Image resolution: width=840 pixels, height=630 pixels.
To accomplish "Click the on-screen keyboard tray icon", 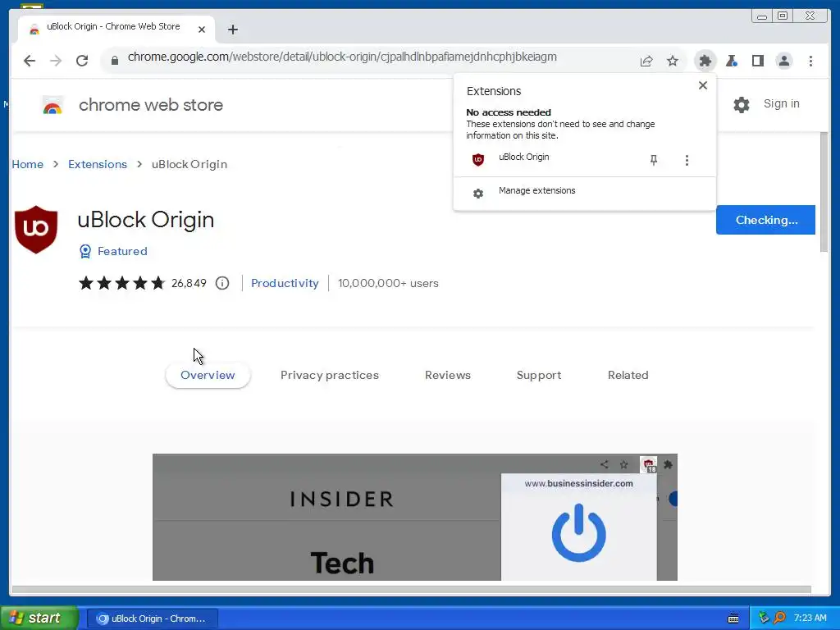I will pos(733,619).
